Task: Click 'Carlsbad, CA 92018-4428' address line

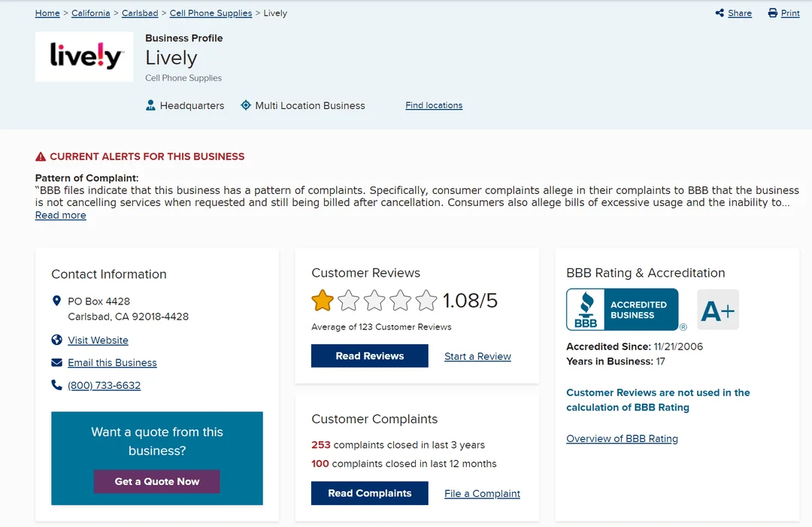Action: click(128, 317)
